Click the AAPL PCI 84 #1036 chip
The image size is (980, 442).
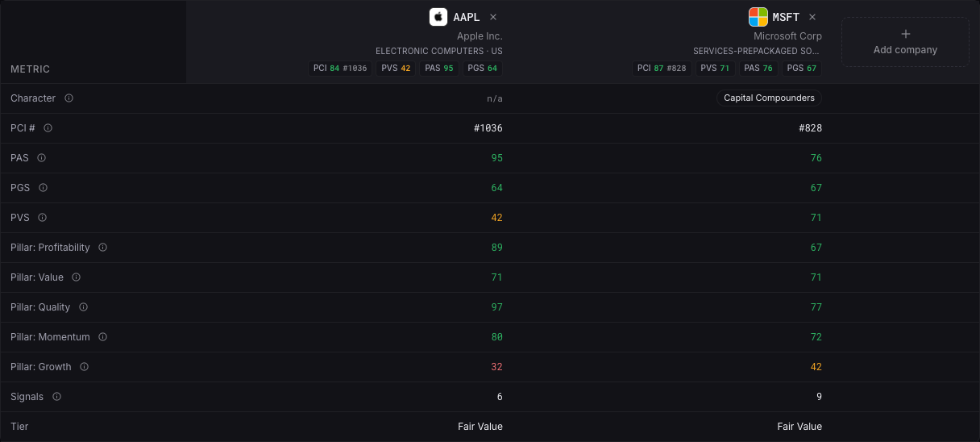click(340, 69)
